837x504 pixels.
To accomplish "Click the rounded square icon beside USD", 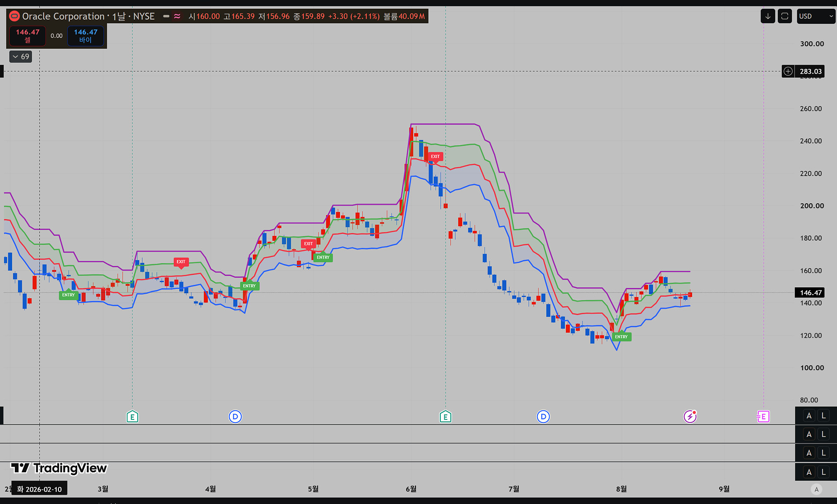I will 785,17.
